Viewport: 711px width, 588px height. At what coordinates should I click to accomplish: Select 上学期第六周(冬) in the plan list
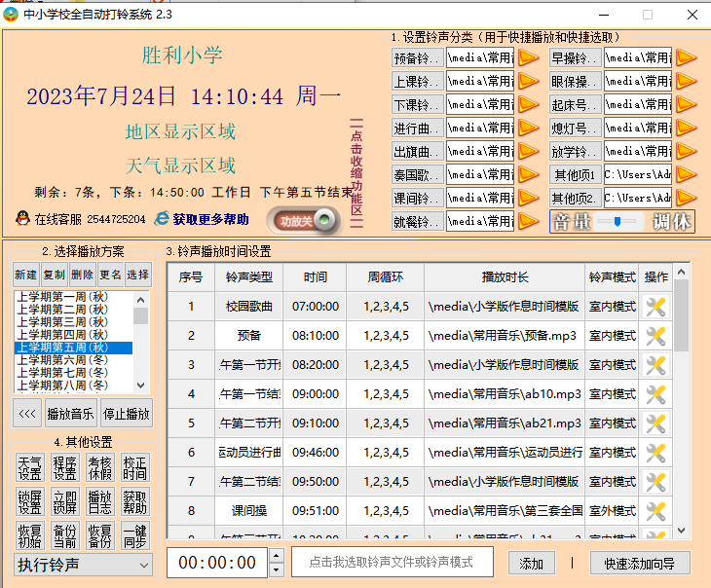click(x=60, y=359)
